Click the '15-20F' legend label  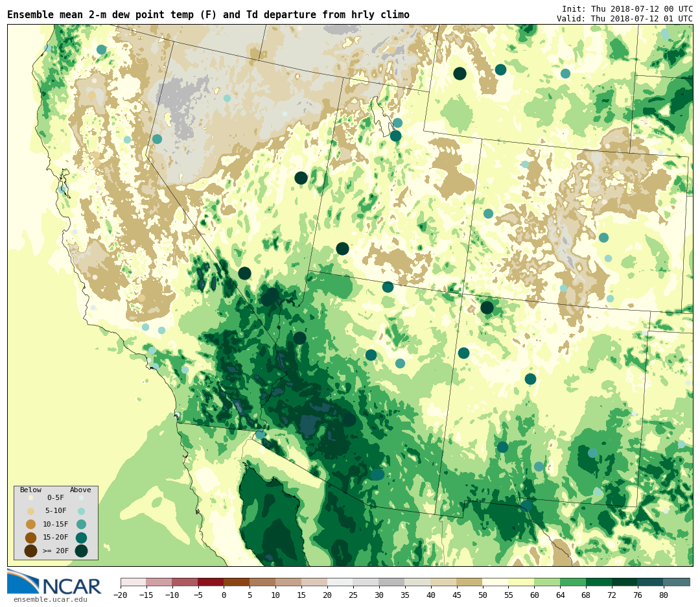click(56, 538)
